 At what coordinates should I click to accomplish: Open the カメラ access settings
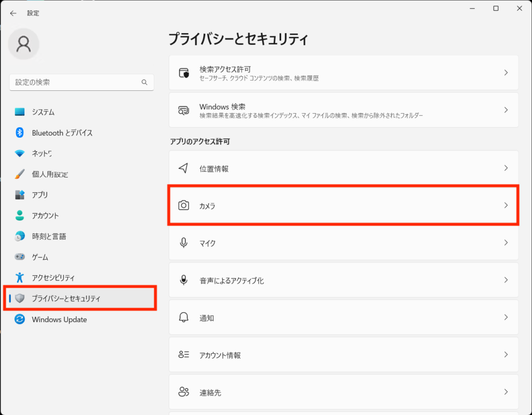point(343,206)
